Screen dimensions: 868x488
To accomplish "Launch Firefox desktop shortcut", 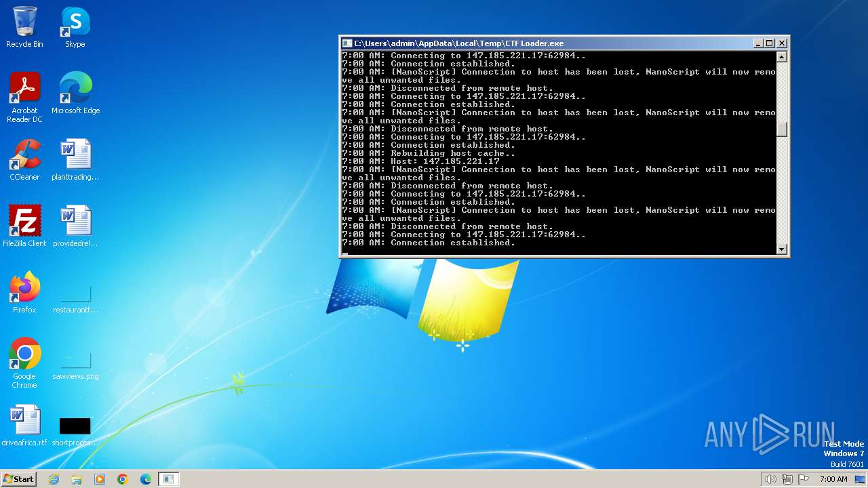I will pos(24,293).
